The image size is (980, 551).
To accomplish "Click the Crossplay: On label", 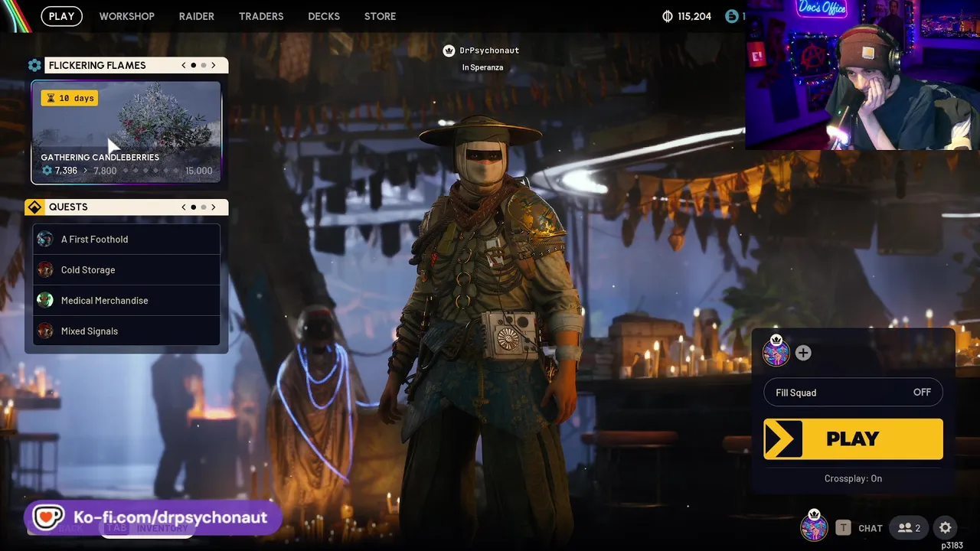I will pos(853,478).
